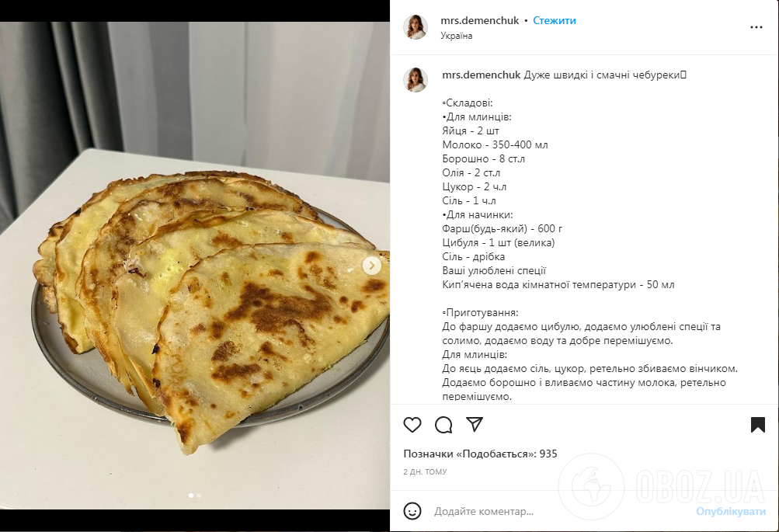Open comments via speech bubble icon

click(443, 425)
